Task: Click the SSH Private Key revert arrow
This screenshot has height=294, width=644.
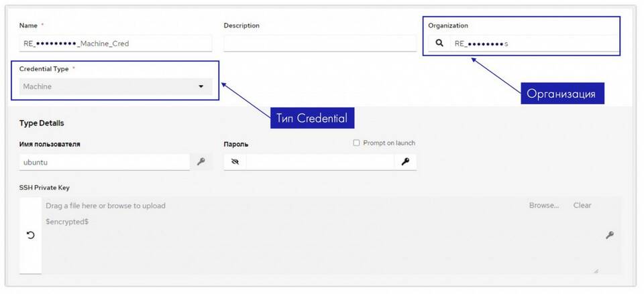Action: tap(30, 235)
